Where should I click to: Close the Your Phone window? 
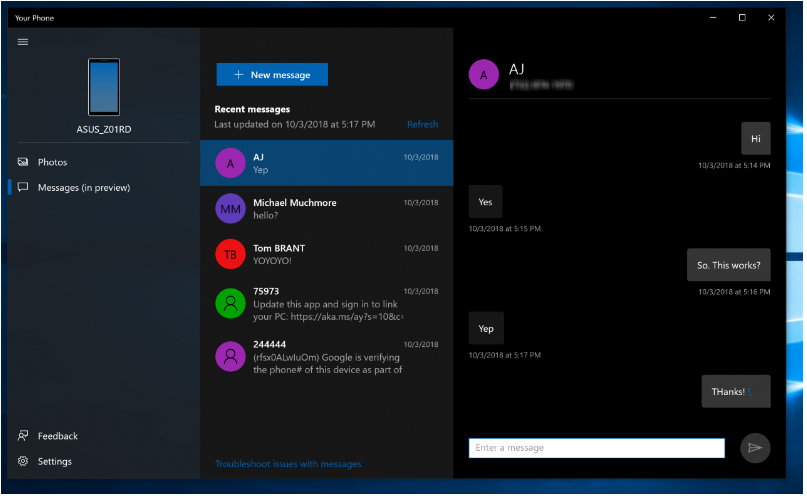point(771,17)
